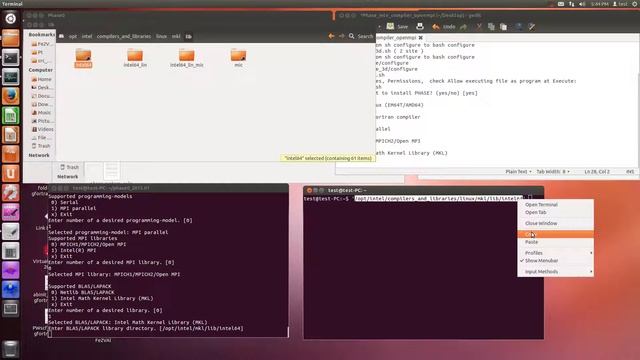The image size is (640, 360).
Task: Click the Undo arrow in gedit
Action: click(436, 27)
